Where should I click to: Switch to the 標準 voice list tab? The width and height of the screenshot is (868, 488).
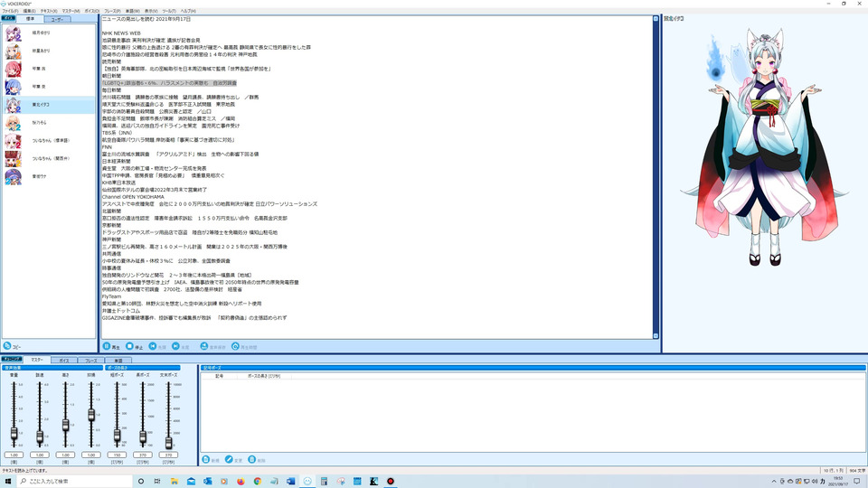[x=31, y=19]
